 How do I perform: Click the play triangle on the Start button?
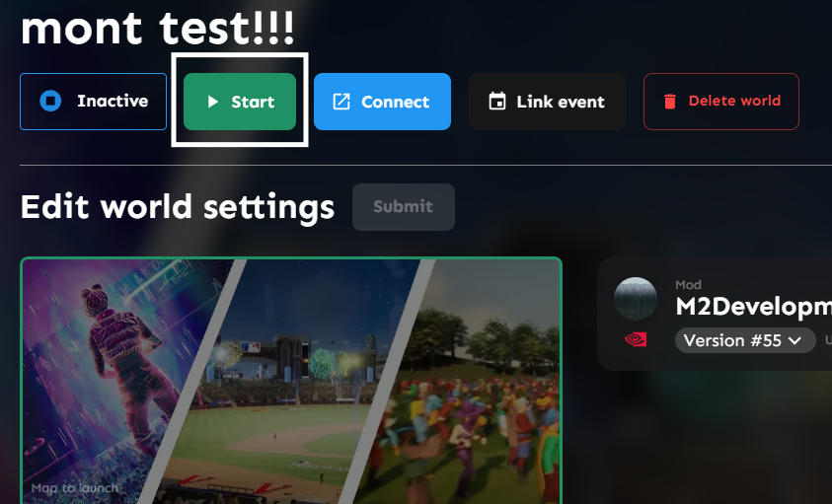pos(213,102)
